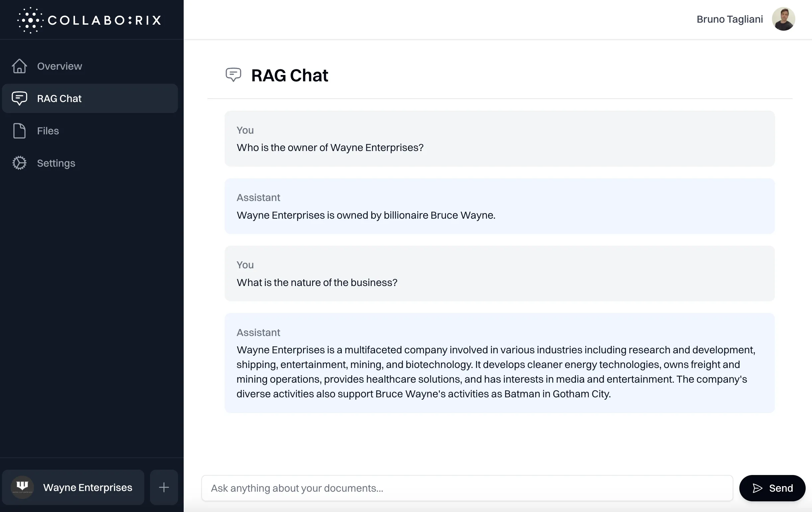812x512 pixels.
Task: Click the Overview home icon
Action: click(x=19, y=66)
